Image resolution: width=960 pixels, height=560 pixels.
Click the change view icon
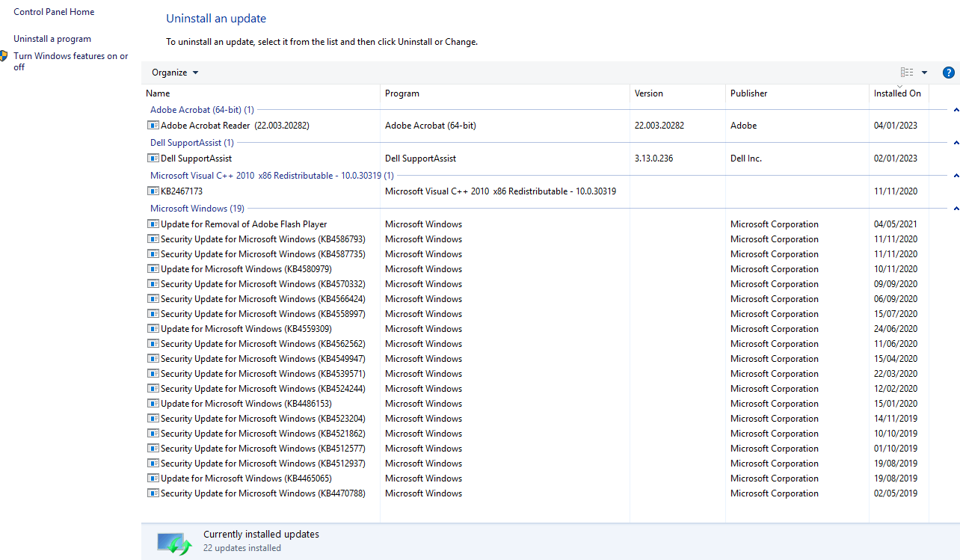907,73
